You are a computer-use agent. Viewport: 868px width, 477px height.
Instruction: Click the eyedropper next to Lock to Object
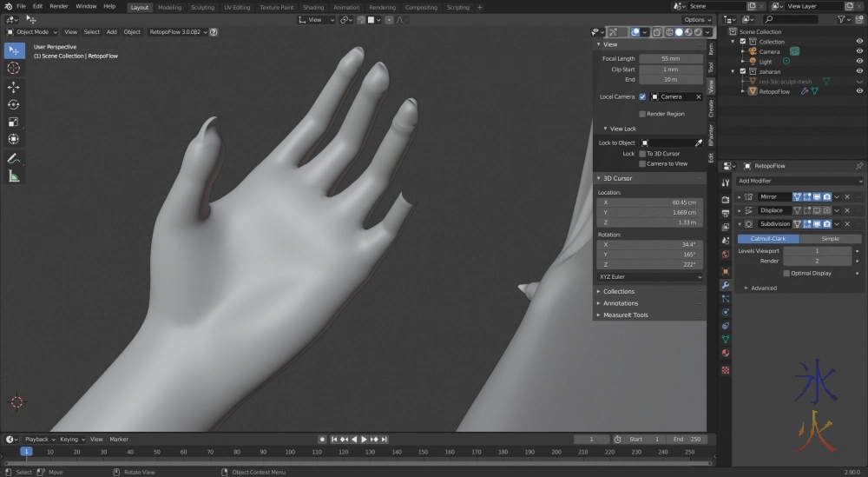click(x=698, y=142)
